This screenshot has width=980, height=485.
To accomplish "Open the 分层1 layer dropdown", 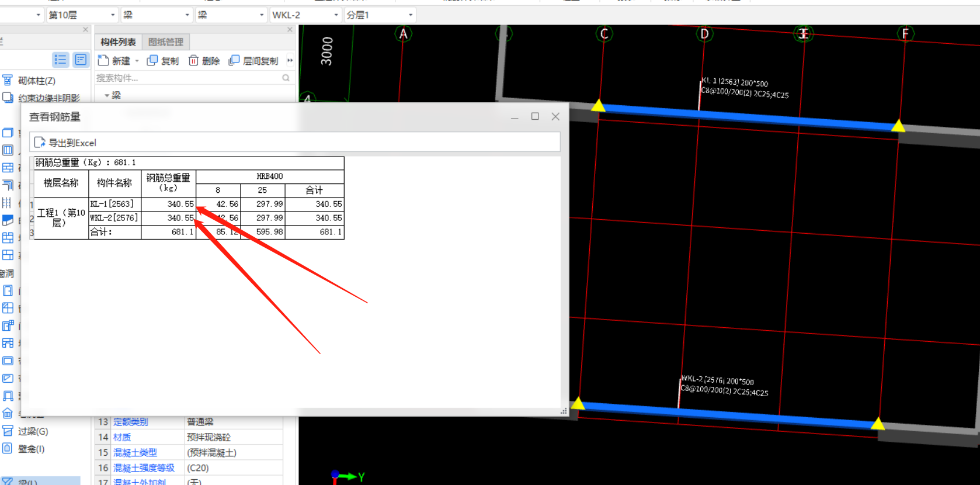I will [x=411, y=15].
